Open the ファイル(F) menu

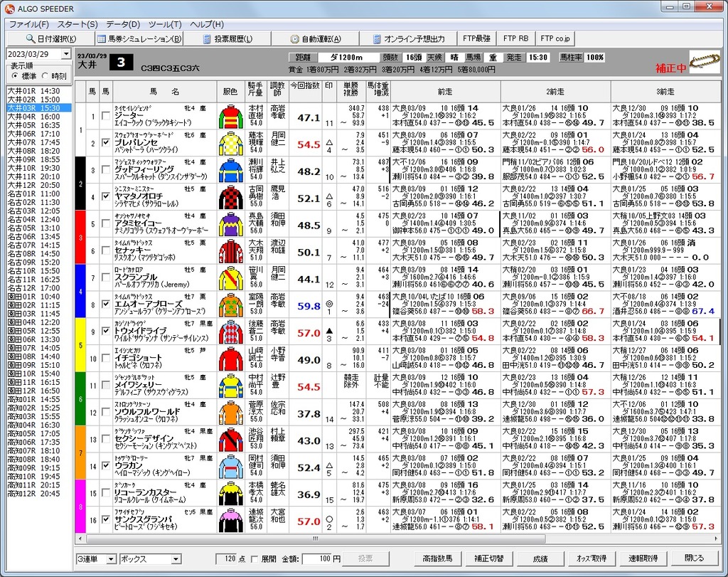click(28, 24)
